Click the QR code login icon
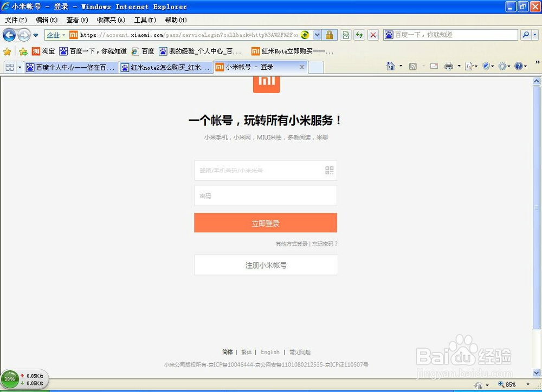This screenshot has width=542, height=392. pos(329,170)
